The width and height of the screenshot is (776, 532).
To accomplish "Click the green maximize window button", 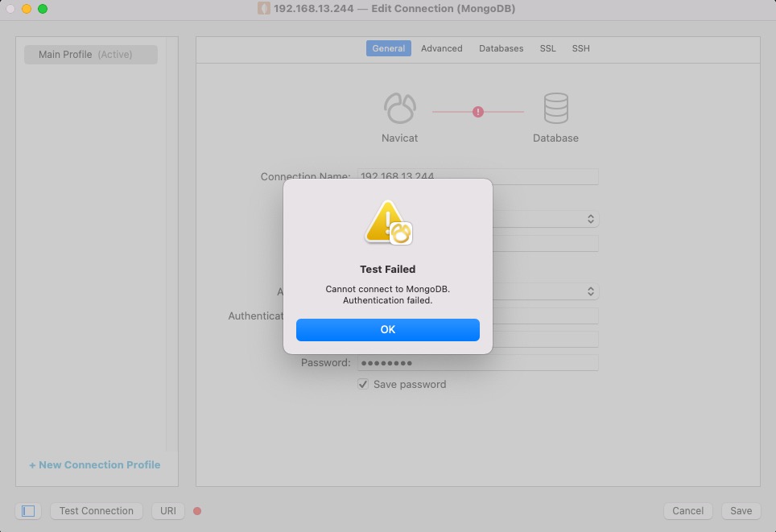I will click(43, 9).
